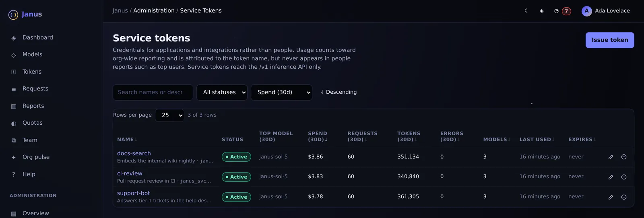Image resolution: width=644 pixels, height=218 pixels.
Task: Open the Spend (30d) sort dropdown
Action: pos(281,93)
